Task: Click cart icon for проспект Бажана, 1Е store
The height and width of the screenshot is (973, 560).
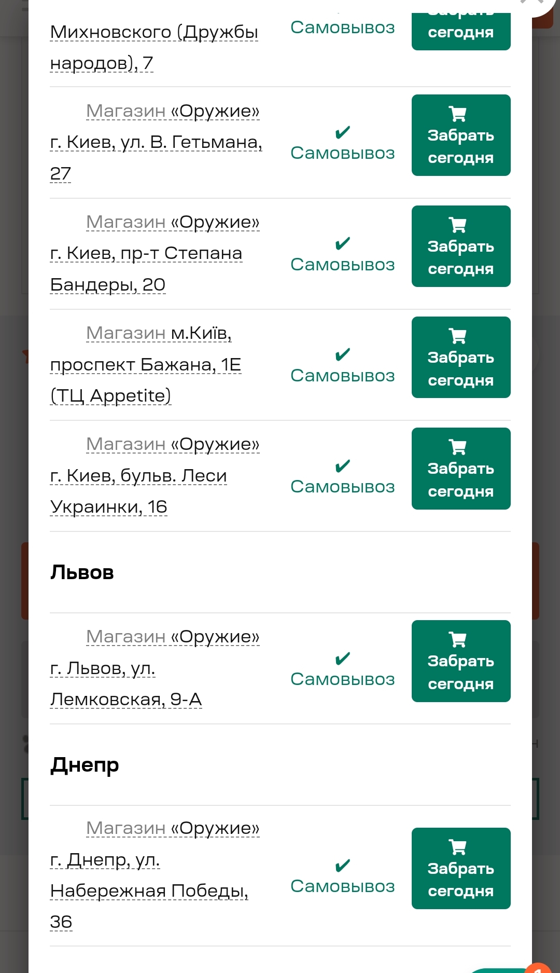Action: [457, 336]
